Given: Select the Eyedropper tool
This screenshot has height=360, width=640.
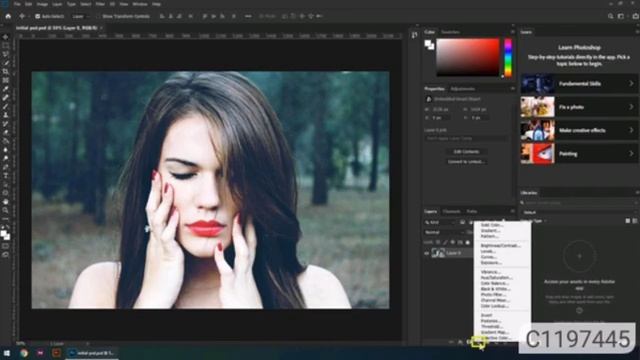Looking at the screenshot, I should click(5, 89).
